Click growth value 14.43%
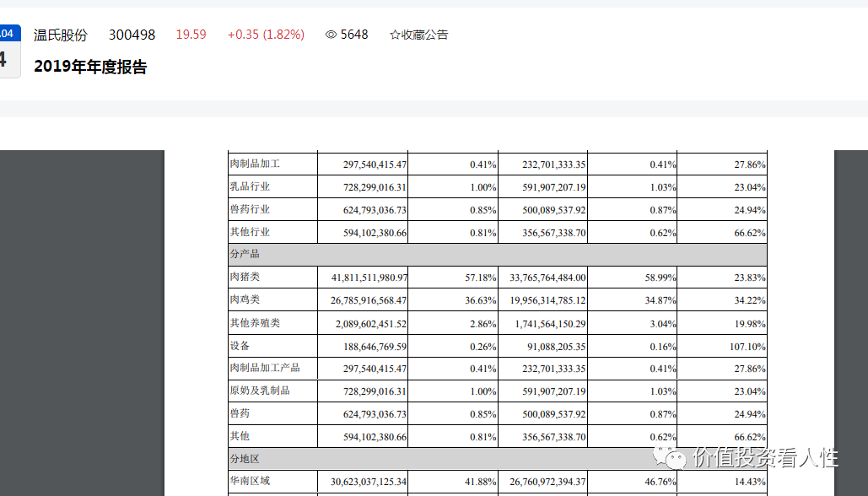This screenshot has height=496, width=868. point(750,483)
